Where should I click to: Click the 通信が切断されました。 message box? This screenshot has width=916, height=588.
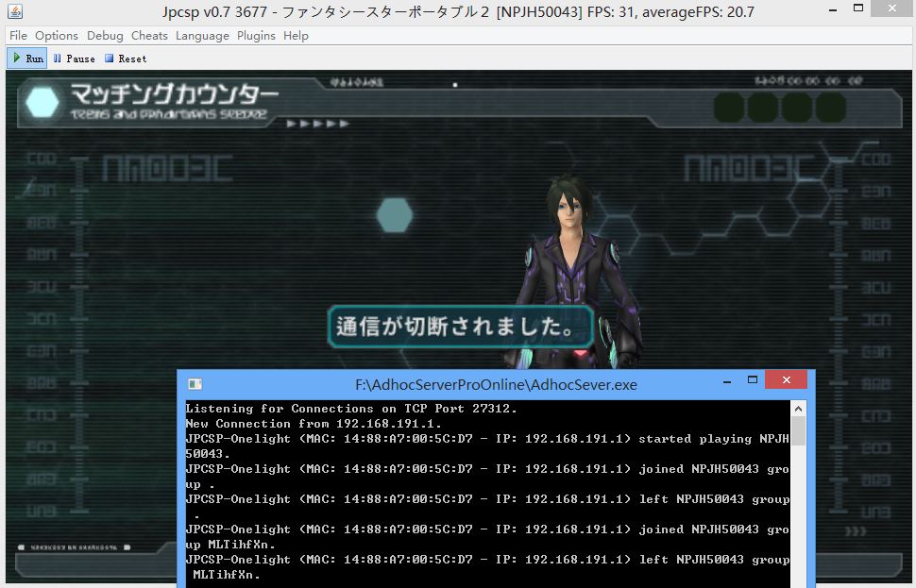pyautogui.click(x=460, y=327)
